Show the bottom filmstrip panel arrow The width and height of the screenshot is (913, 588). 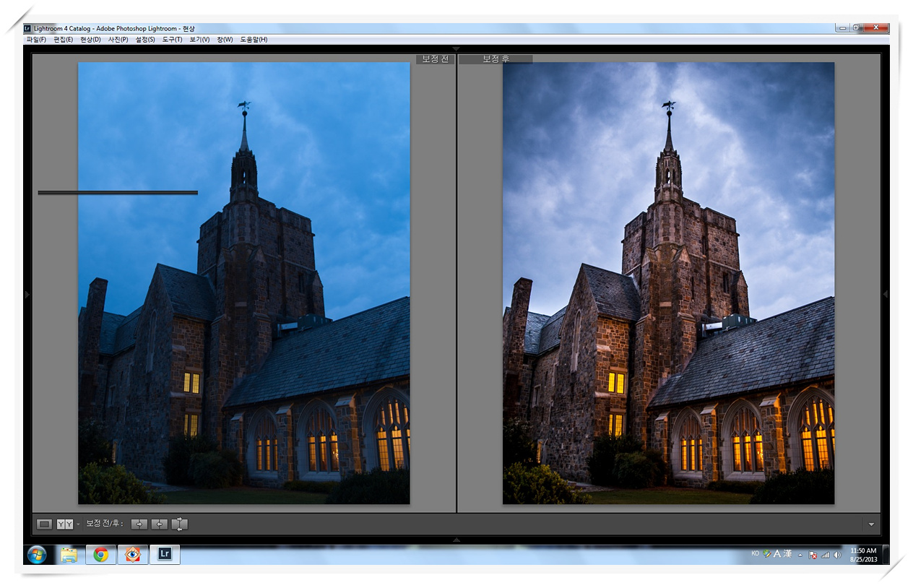coord(456,540)
